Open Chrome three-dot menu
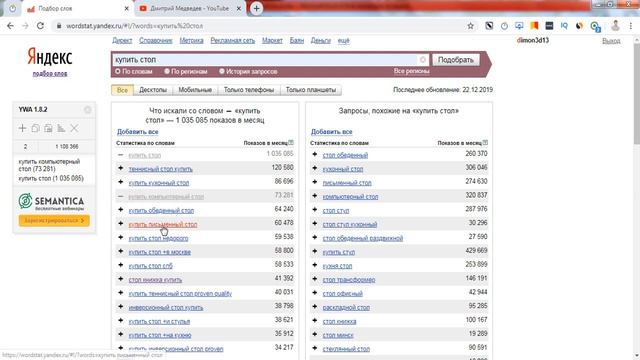 [631, 26]
